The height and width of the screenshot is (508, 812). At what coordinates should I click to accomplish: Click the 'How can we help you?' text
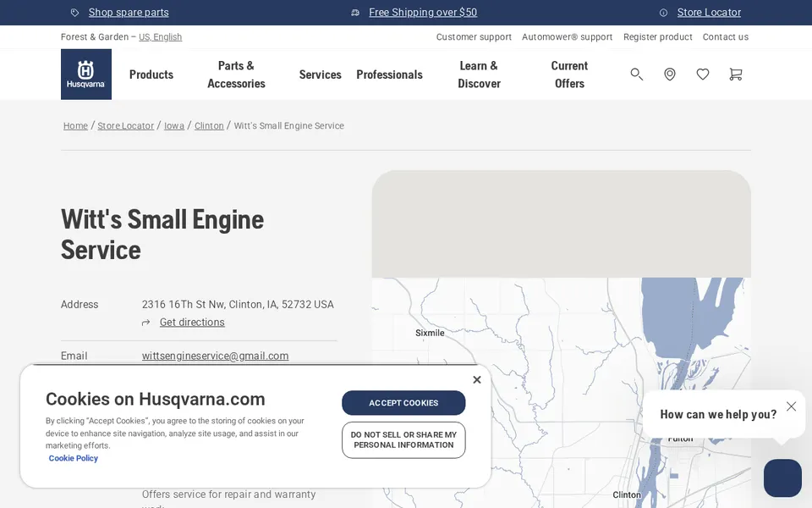(x=718, y=414)
